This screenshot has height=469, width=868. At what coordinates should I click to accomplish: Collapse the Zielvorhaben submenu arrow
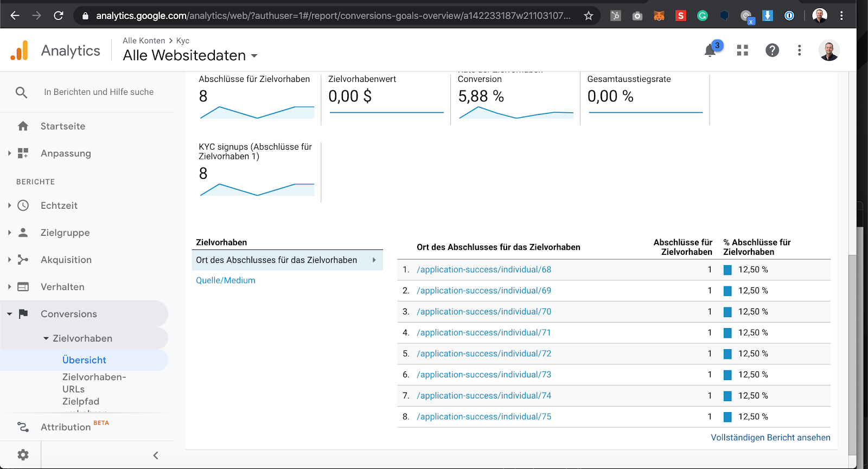pos(46,338)
